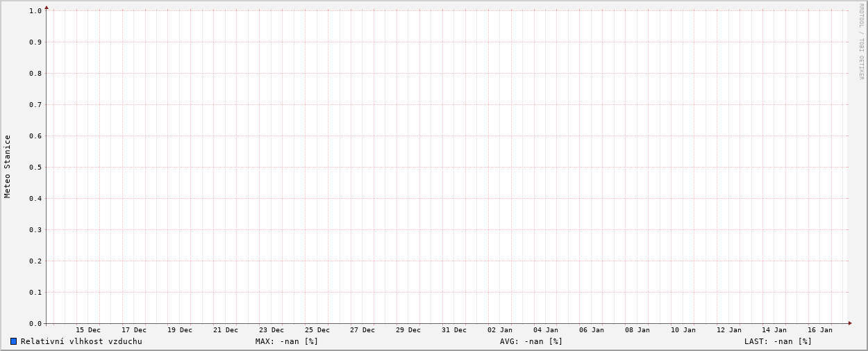This screenshot has width=868, height=351.
Task: Select the '31 Dec' date label
Action: [454, 330]
